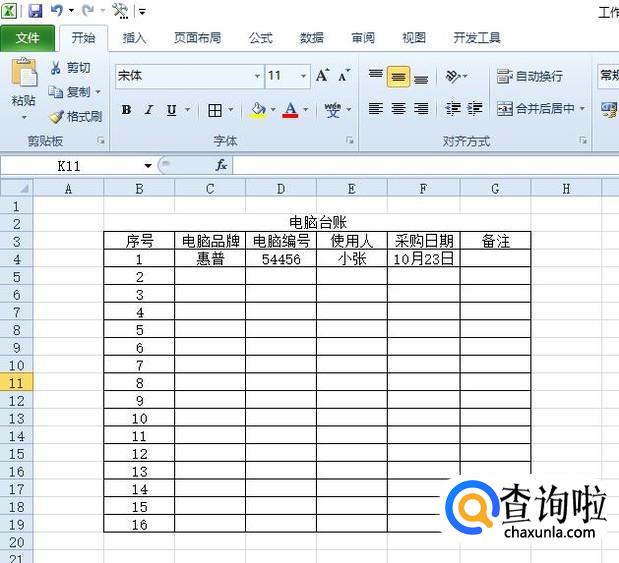Click into the formula bar

click(426, 165)
